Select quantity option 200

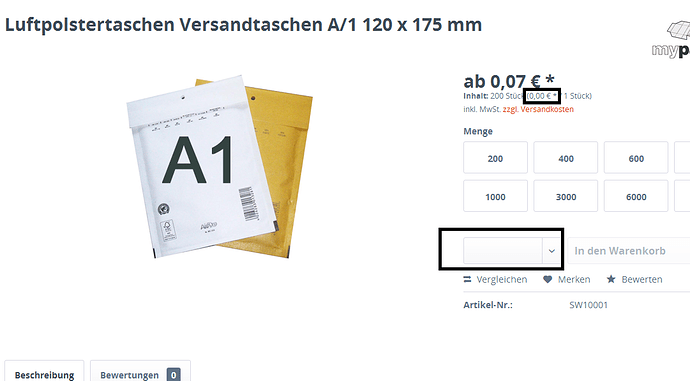pyautogui.click(x=495, y=158)
